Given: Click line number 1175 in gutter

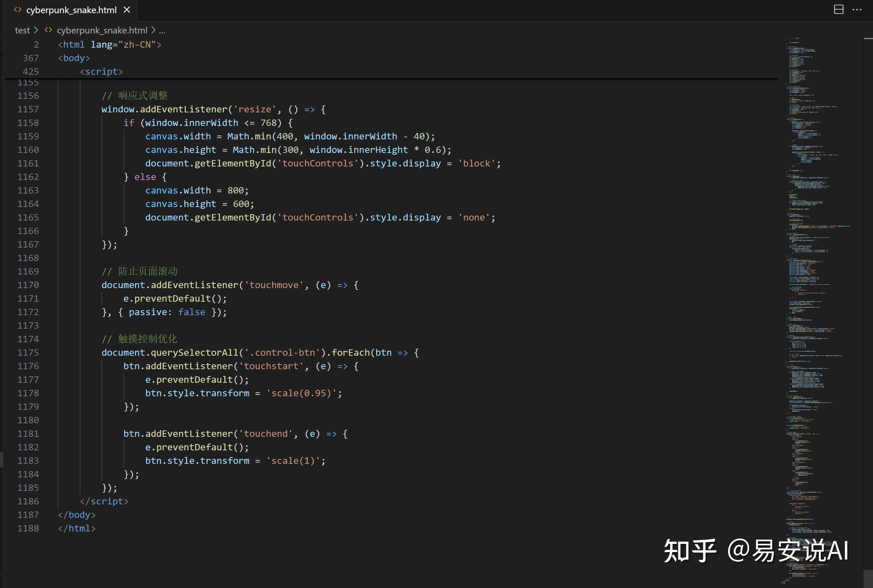Looking at the screenshot, I should click(28, 353).
